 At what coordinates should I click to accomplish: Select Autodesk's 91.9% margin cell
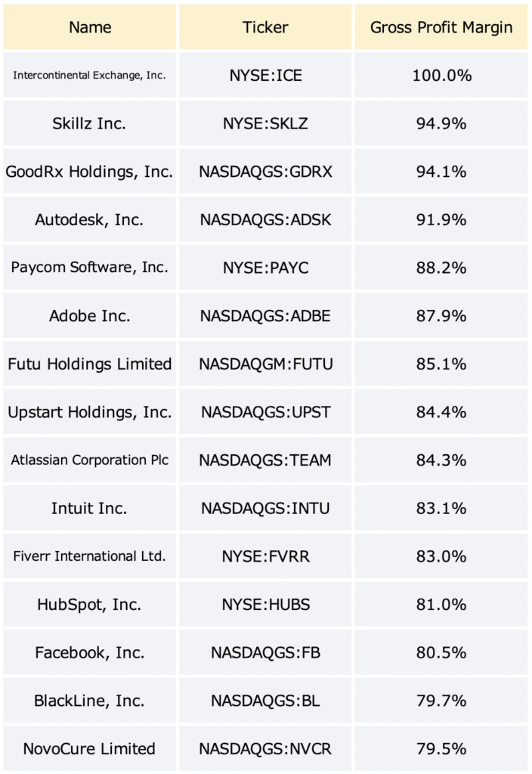pos(441,219)
